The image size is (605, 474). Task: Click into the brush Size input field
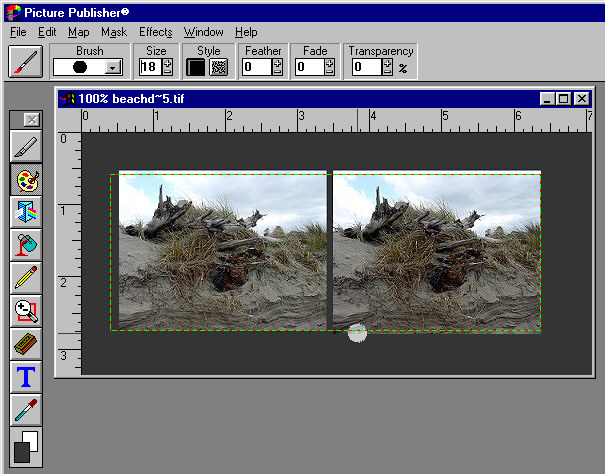coord(149,67)
